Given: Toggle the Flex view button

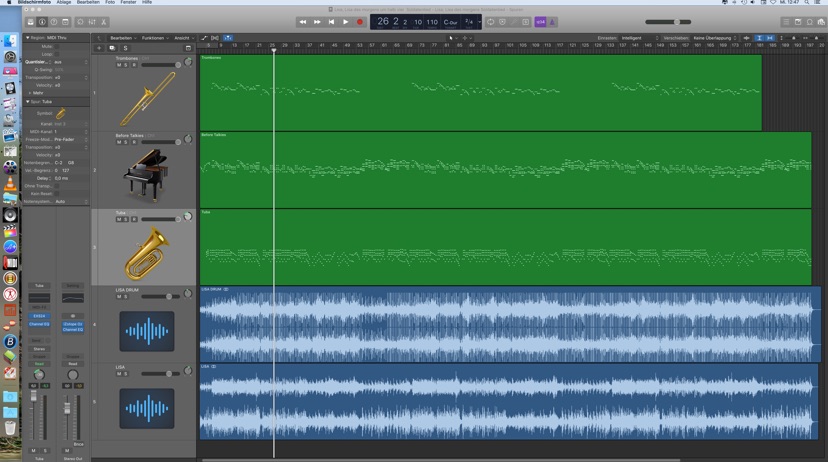Looking at the screenshot, I should coord(215,38).
